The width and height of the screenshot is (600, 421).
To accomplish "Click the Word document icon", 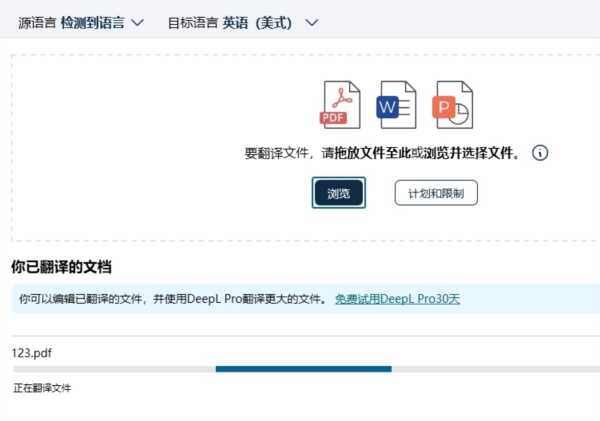I will (396, 106).
